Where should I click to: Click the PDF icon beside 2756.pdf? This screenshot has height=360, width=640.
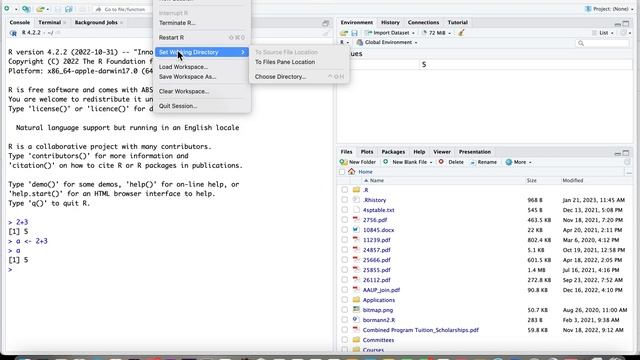click(356, 220)
